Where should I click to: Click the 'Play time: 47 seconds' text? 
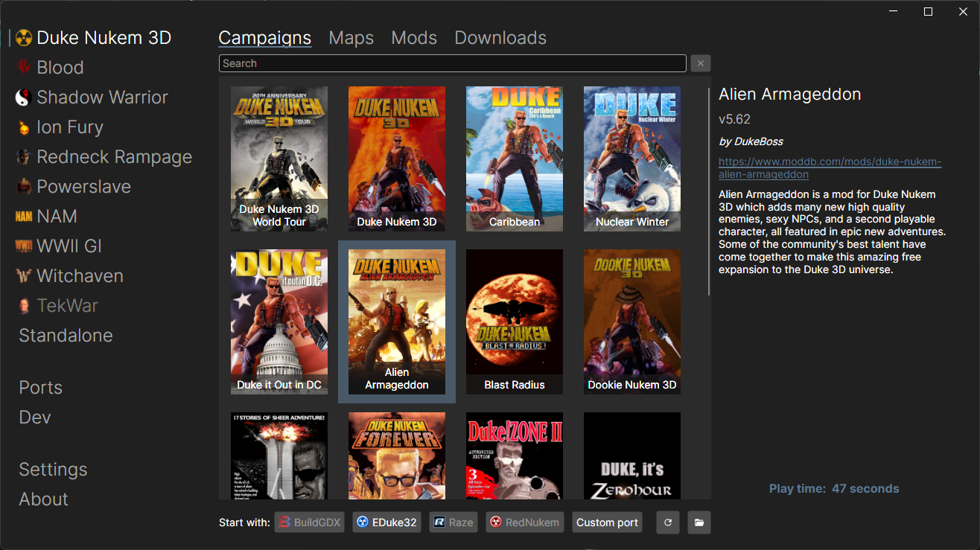[x=834, y=489]
